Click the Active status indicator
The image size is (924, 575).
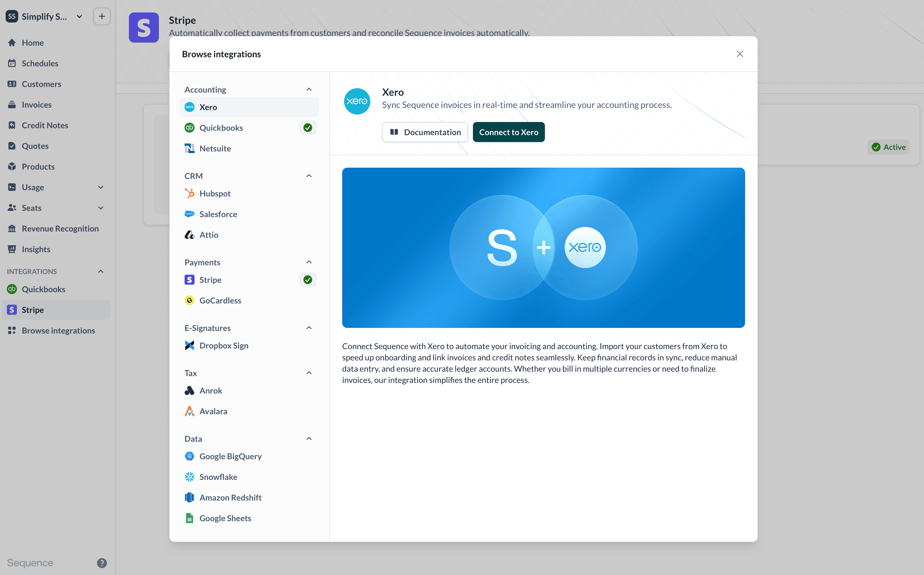pos(888,147)
